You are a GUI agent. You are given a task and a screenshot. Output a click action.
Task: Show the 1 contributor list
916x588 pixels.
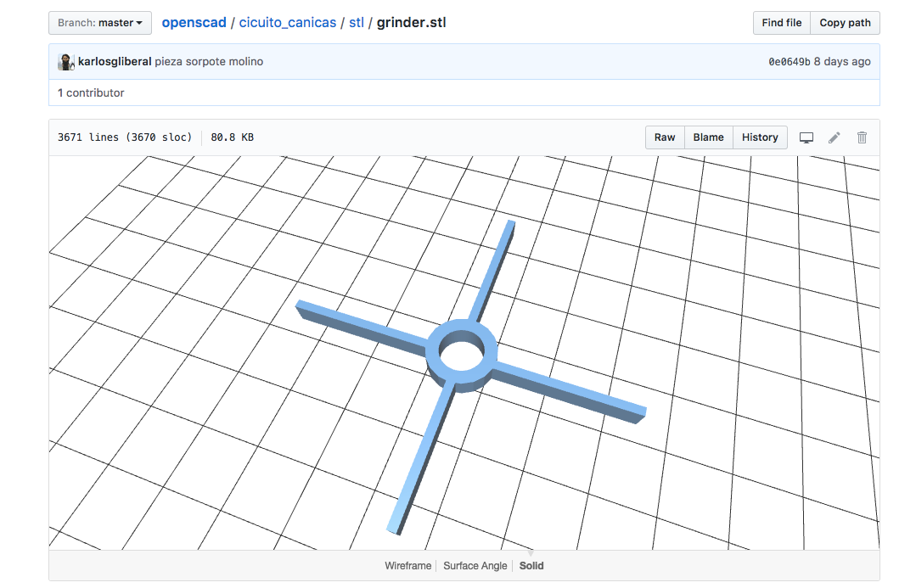(91, 92)
